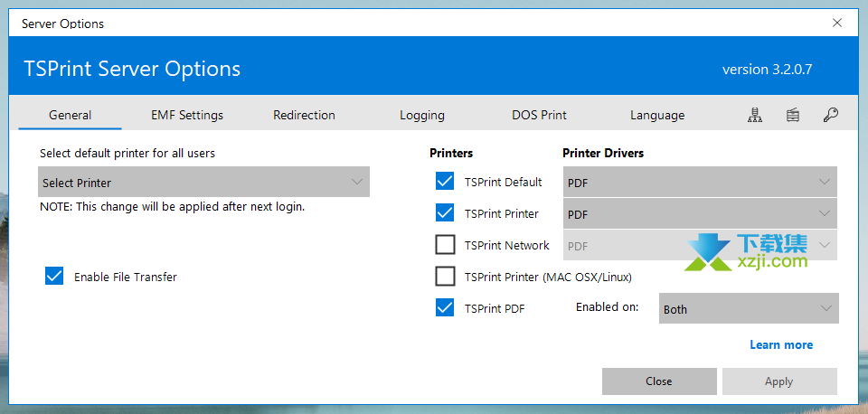The image size is (868, 414).
Task: Click the 'Enabled on:' label
Action: click(x=608, y=306)
